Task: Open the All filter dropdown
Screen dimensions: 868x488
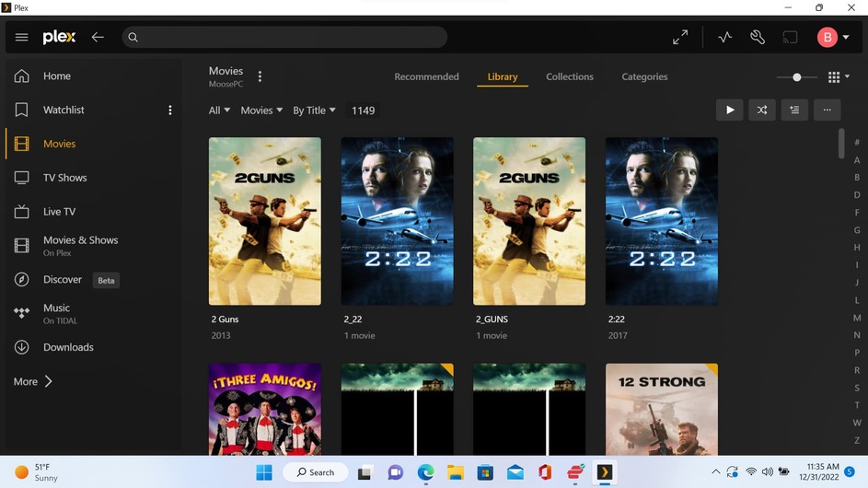Action: (219, 110)
